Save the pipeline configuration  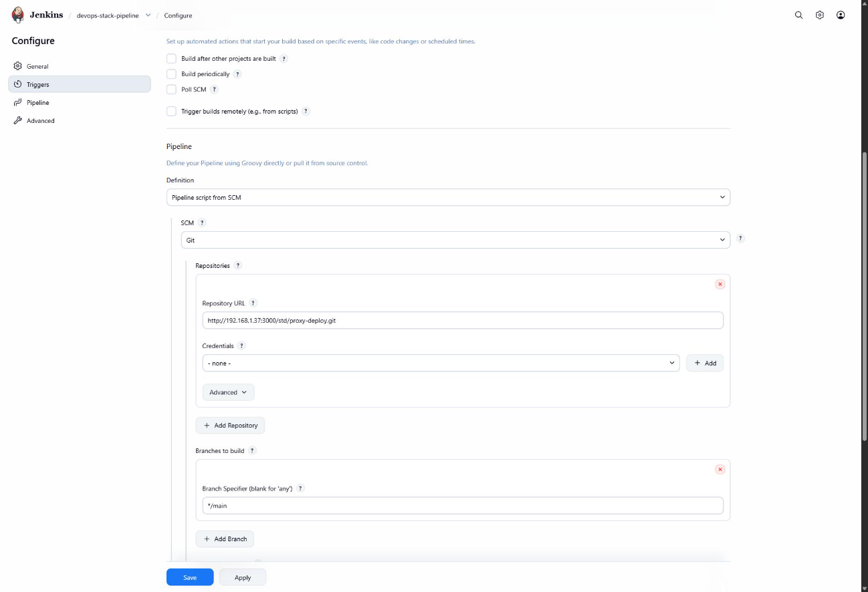coord(190,577)
